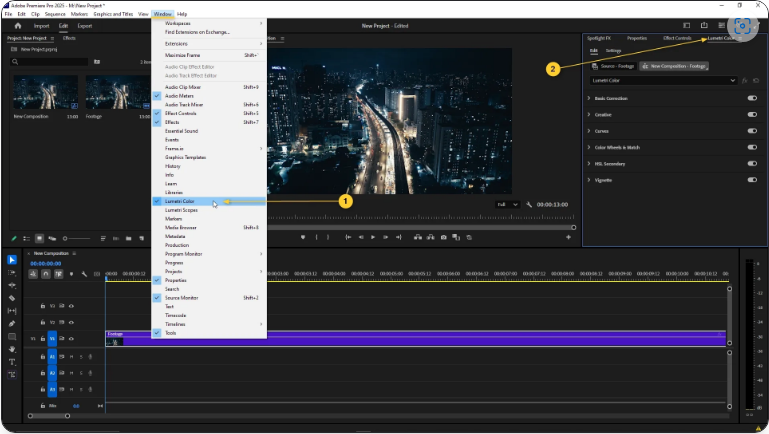
Task: Choose Lumetri Color in Window menu
Action: point(209,201)
